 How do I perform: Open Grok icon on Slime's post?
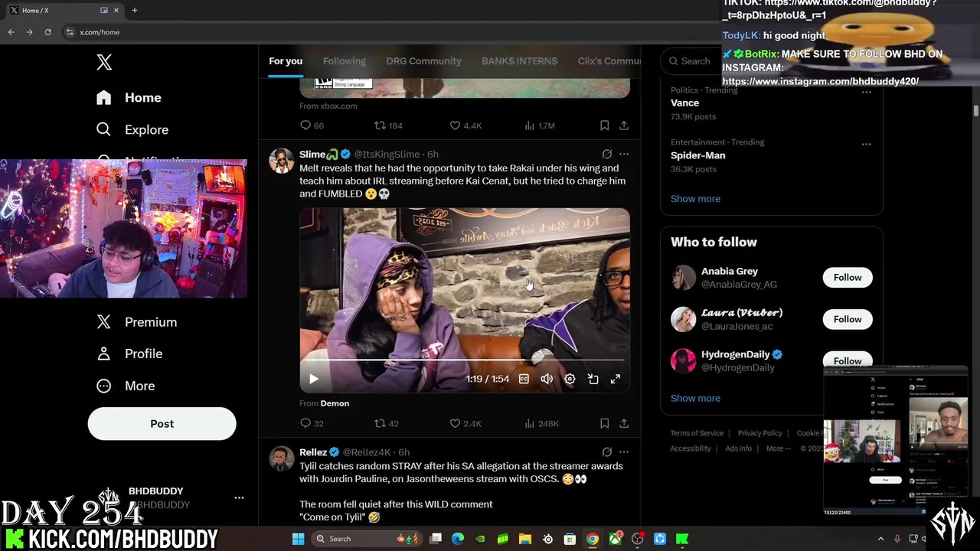point(607,155)
